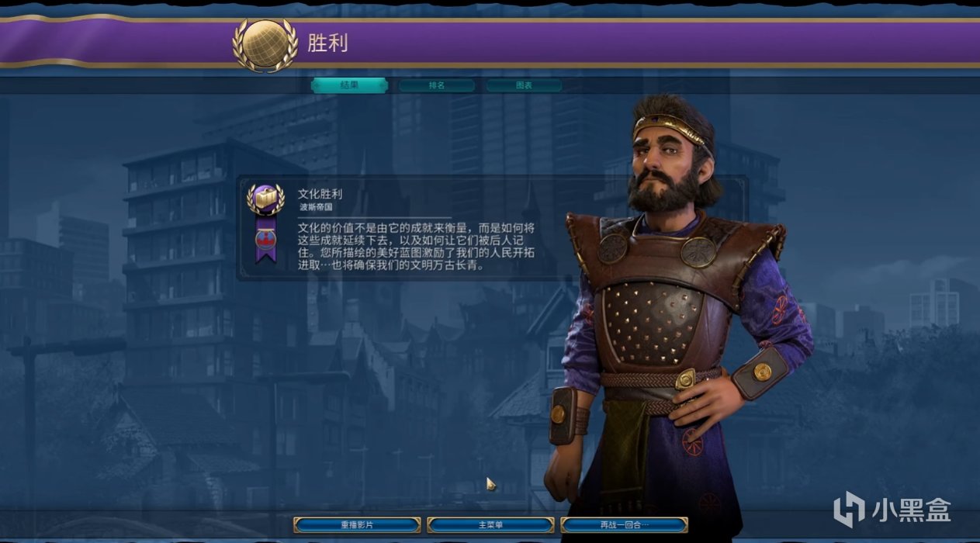
Task: Switch to the 结果 tab
Action: click(349, 85)
